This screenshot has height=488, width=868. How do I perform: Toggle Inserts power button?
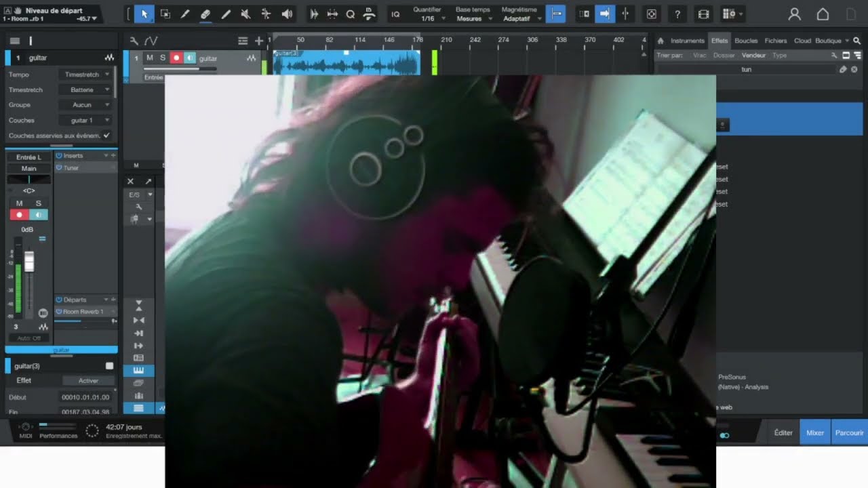(59, 156)
